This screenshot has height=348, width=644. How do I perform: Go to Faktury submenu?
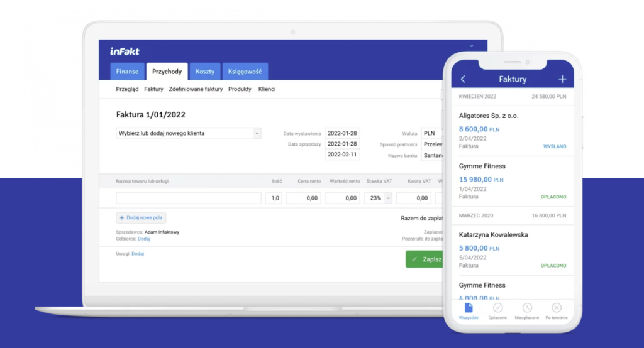point(153,89)
